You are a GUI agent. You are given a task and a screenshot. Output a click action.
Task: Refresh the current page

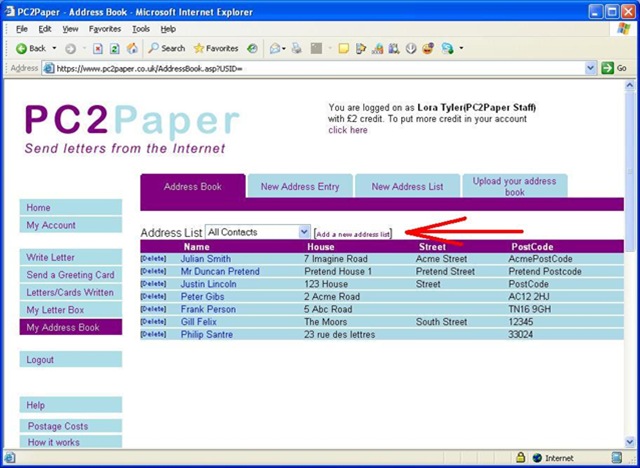tap(115, 49)
